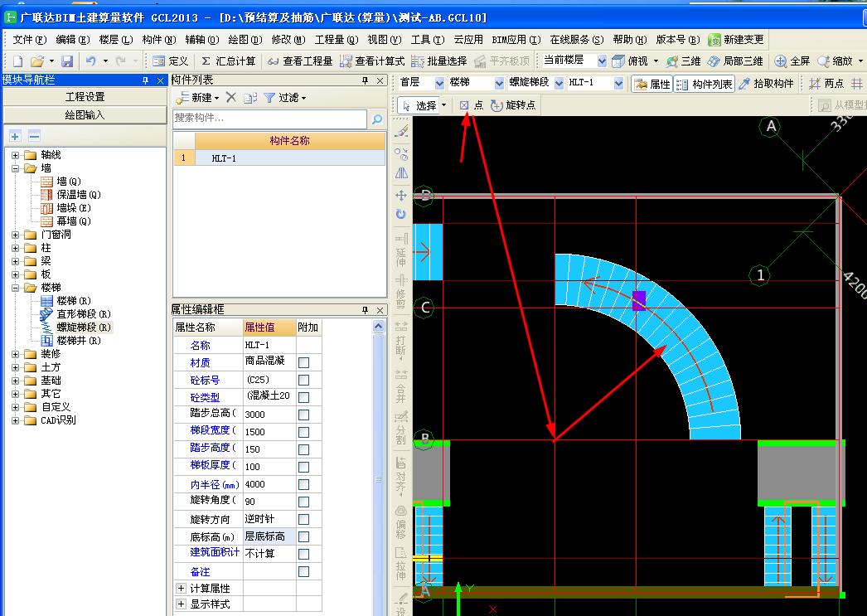Image resolution: width=867 pixels, height=616 pixels.
Task: Click the 工程设置 button
Action: (85, 97)
